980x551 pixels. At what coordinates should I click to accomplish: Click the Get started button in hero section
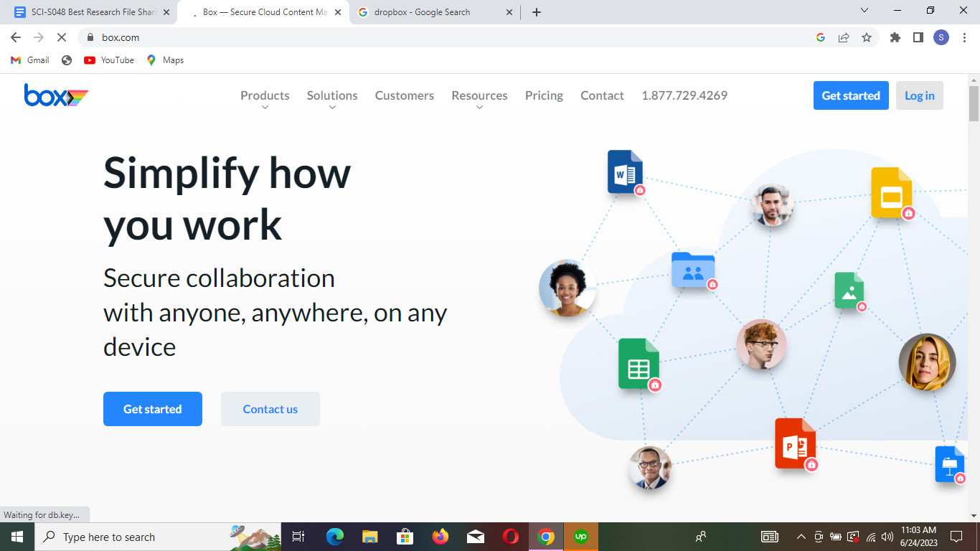153,409
